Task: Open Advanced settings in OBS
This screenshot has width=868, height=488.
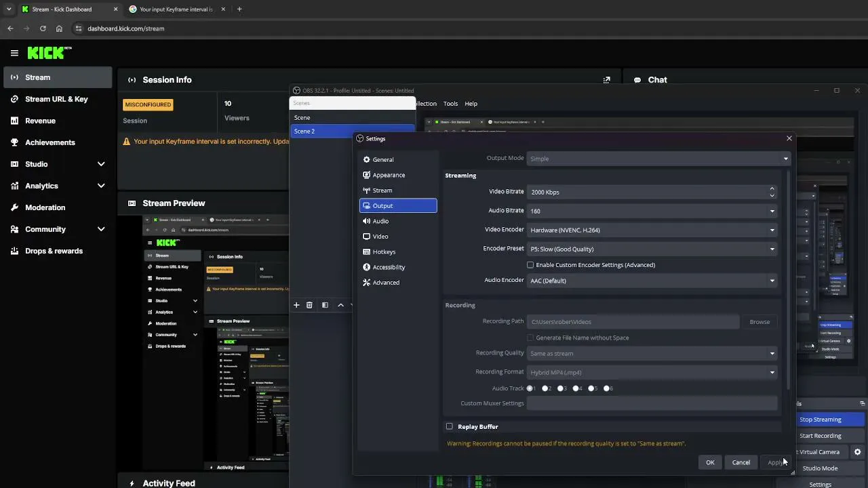Action: 398,283
